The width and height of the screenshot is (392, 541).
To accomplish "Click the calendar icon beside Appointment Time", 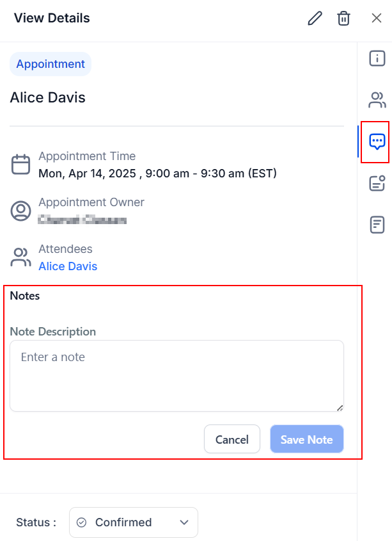I will click(20, 165).
